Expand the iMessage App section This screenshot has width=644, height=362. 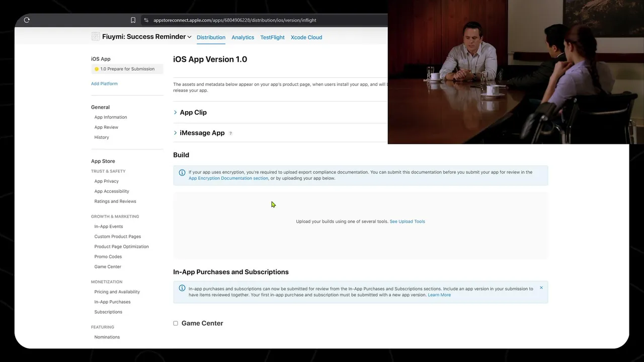tap(175, 133)
